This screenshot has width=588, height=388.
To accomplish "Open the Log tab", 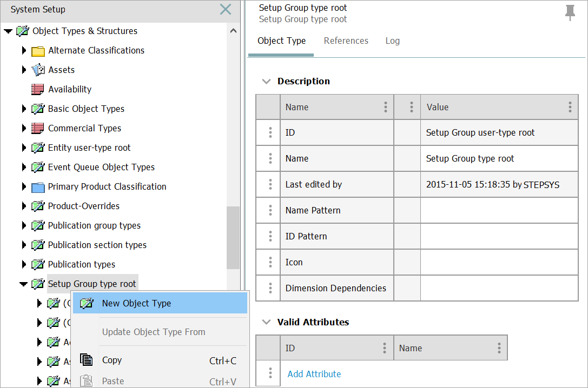I will click(x=392, y=41).
